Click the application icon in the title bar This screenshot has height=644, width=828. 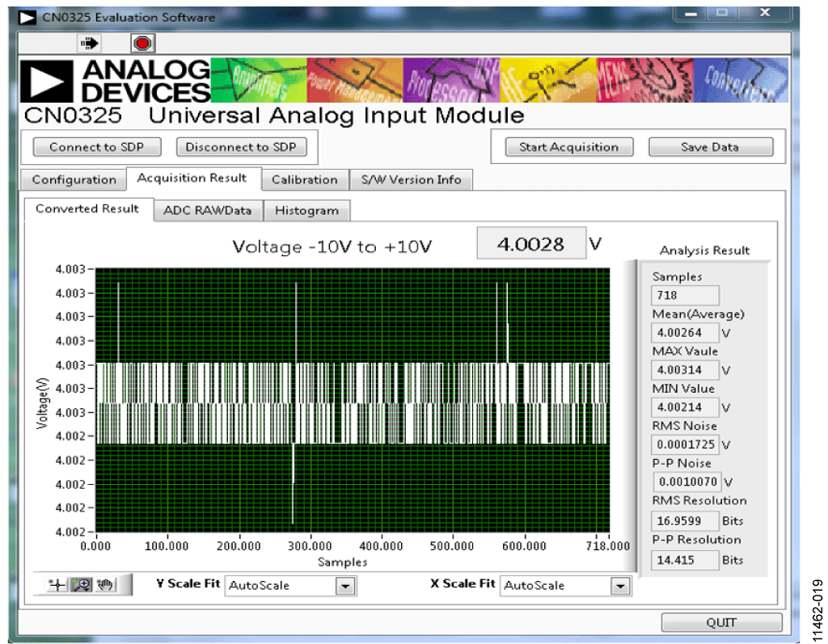pos(27,18)
